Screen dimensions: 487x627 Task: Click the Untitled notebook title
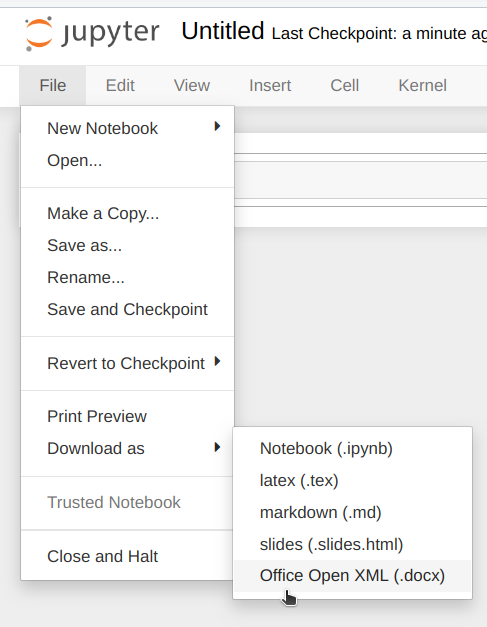[223, 31]
